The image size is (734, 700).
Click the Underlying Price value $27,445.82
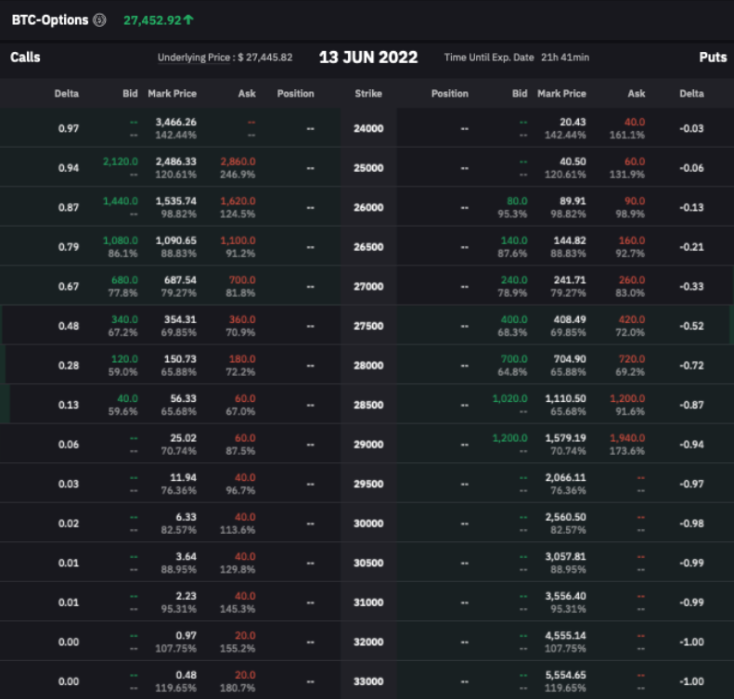(x=264, y=58)
